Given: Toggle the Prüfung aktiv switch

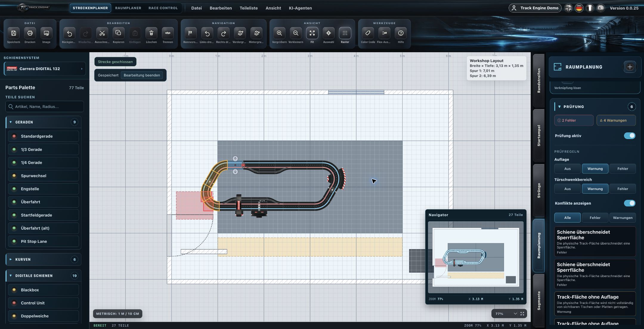Looking at the screenshot, I should [630, 136].
